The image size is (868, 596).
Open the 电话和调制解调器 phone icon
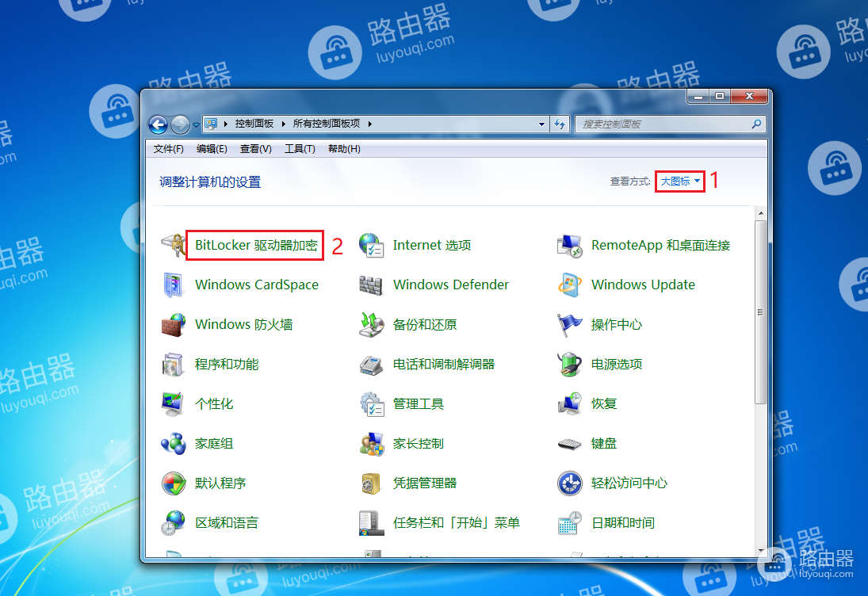[x=371, y=365]
